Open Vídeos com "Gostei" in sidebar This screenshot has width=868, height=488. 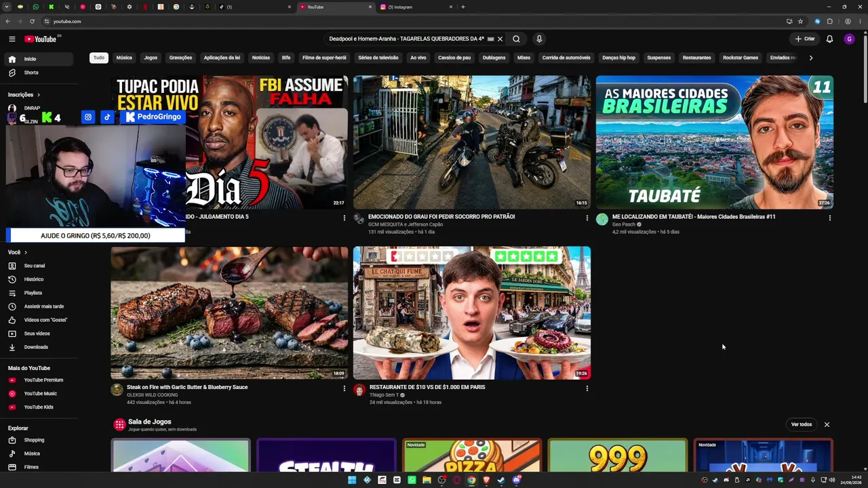tap(39, 320)
